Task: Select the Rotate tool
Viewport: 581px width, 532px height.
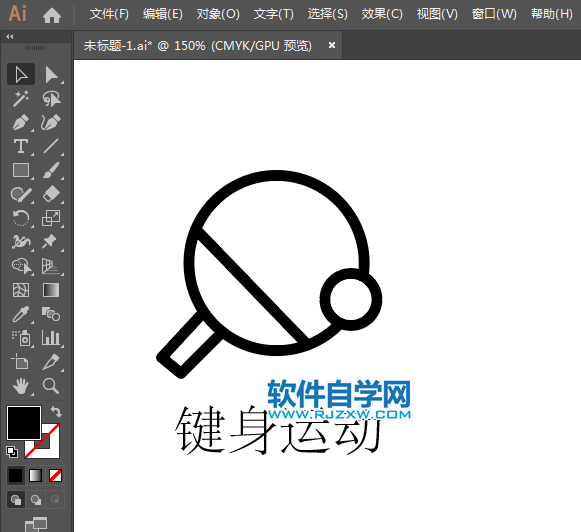Action: click(21, 218)
